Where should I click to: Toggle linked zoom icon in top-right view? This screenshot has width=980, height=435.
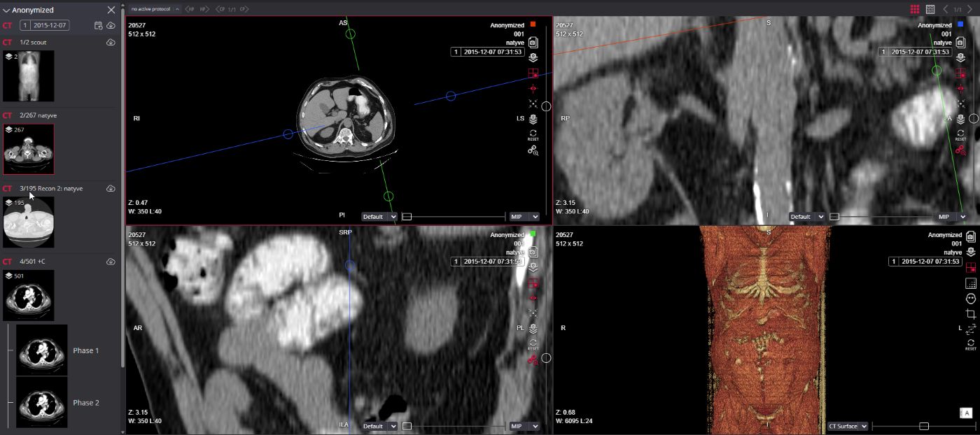tap(960, 150)
